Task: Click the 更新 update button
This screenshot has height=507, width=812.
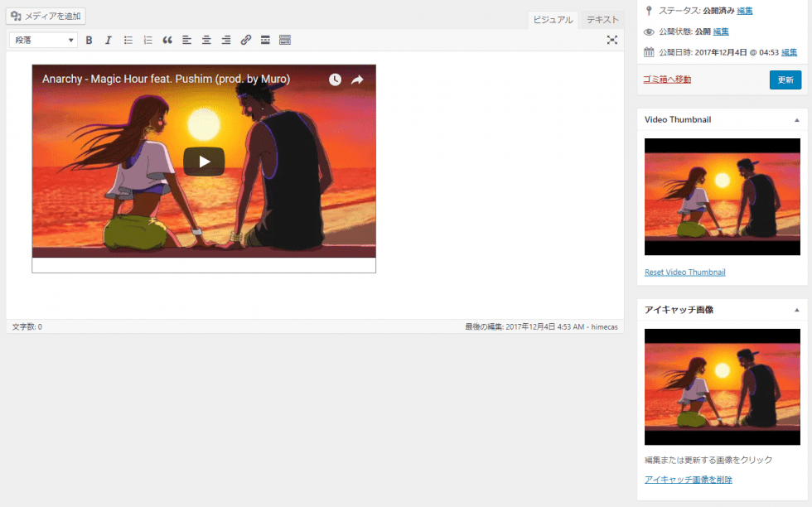Action: tap(785, 80)
